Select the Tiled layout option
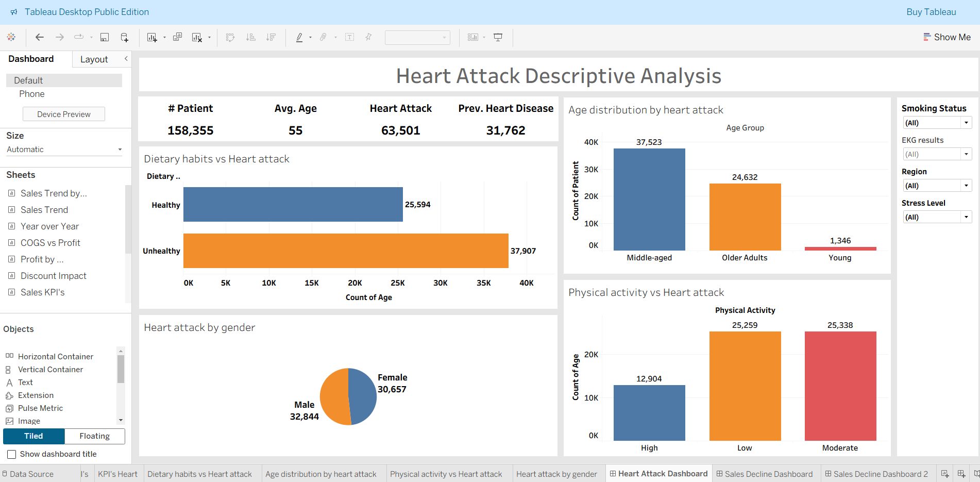Image resolution: width=980 pixels, height=482 pixels. coord(34,436)
